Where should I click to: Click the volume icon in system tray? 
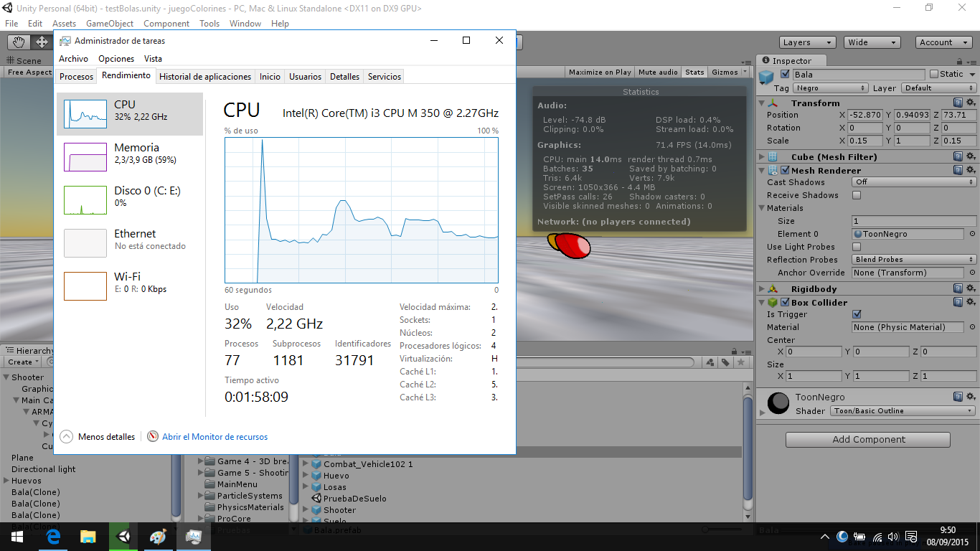(893, 537)
